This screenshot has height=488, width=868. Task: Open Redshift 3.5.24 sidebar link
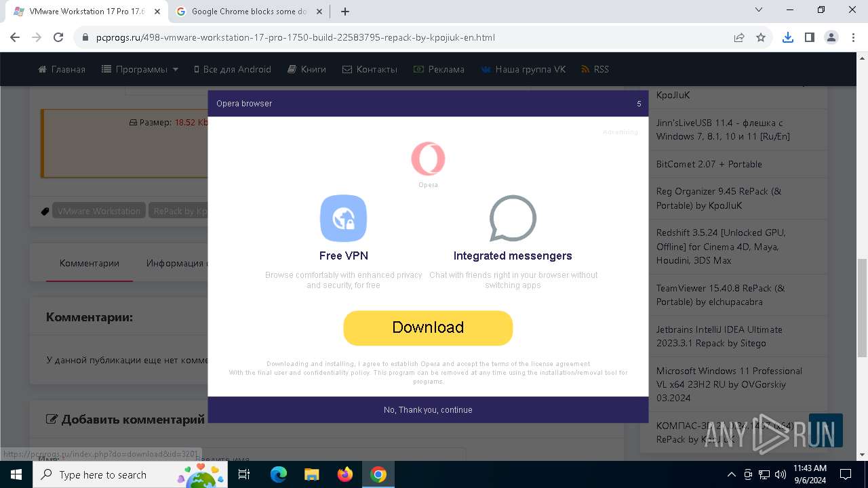coord(721,246)
